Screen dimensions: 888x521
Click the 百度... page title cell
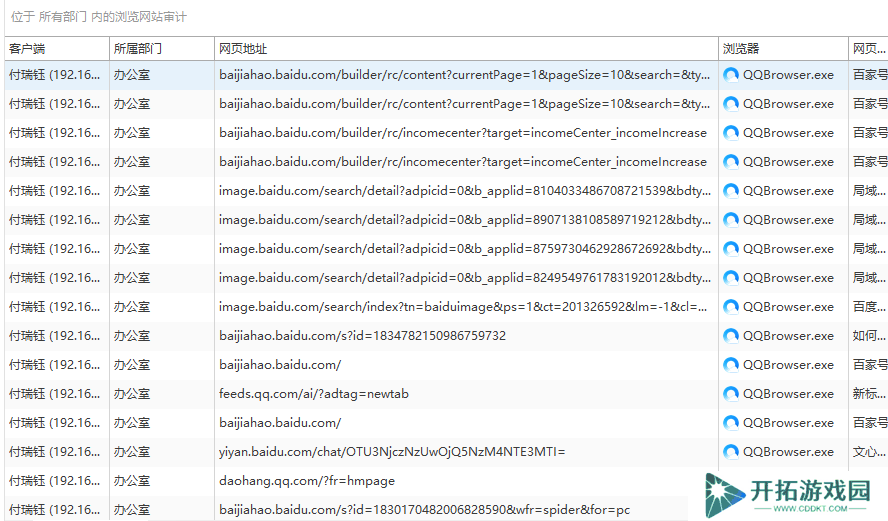pyautogui.click(x=869, y=307)
